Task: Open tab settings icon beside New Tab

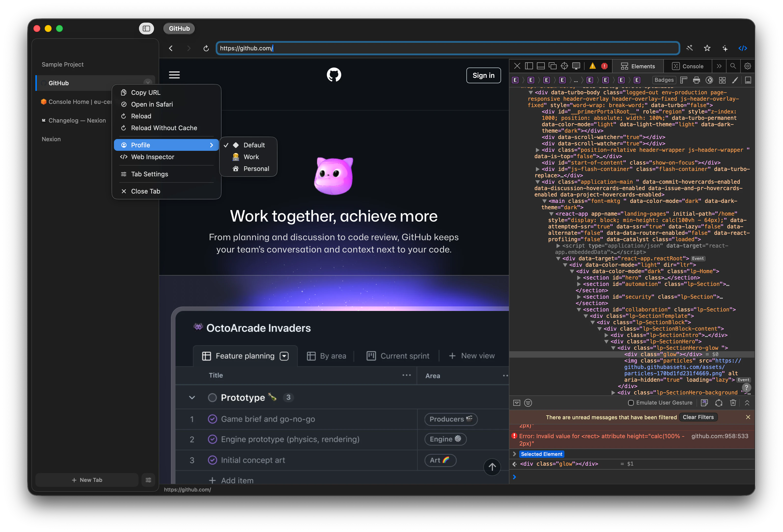Action: (x=148, y=480)
